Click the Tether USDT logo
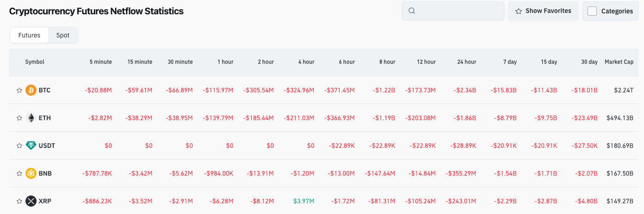 tap(31, 146)
